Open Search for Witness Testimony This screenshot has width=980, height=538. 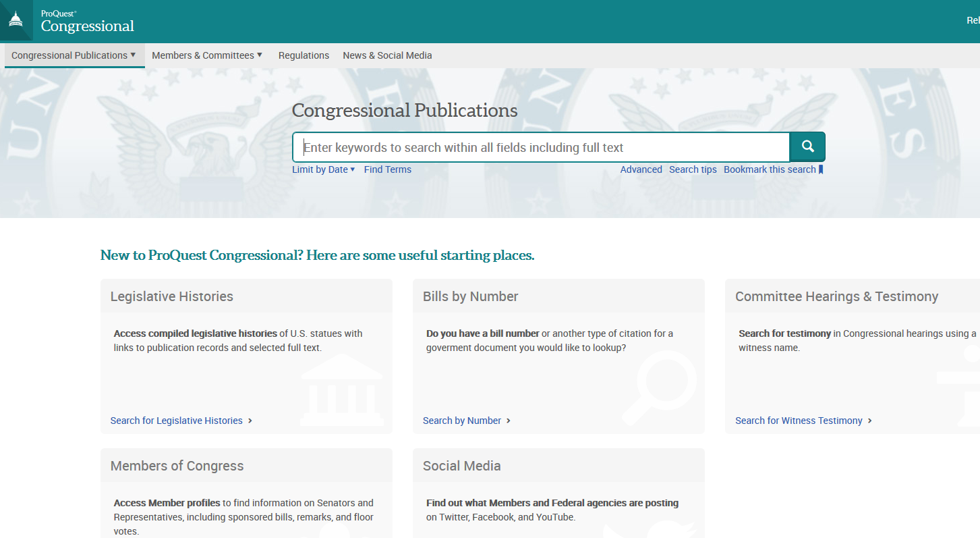click(x=799, y=420)
